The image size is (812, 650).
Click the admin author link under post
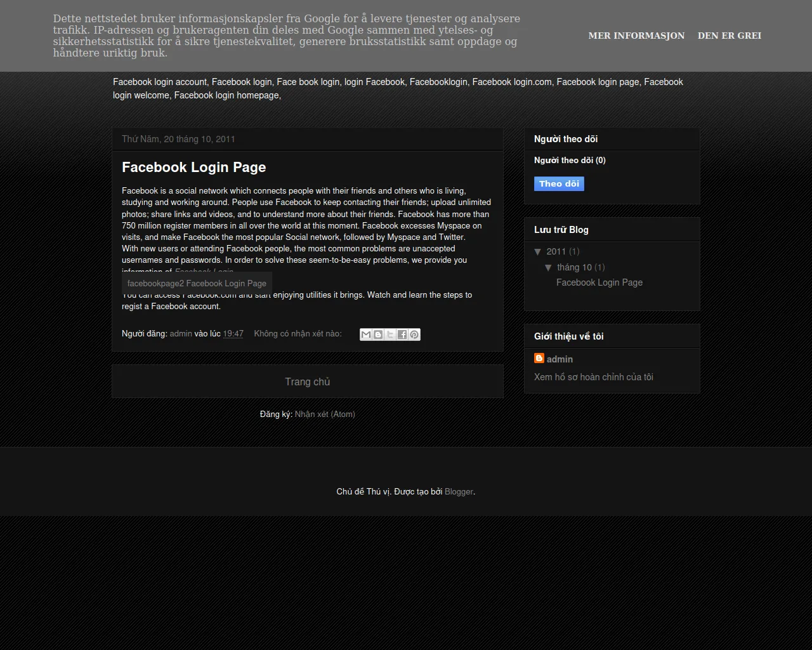click(181, 334)
